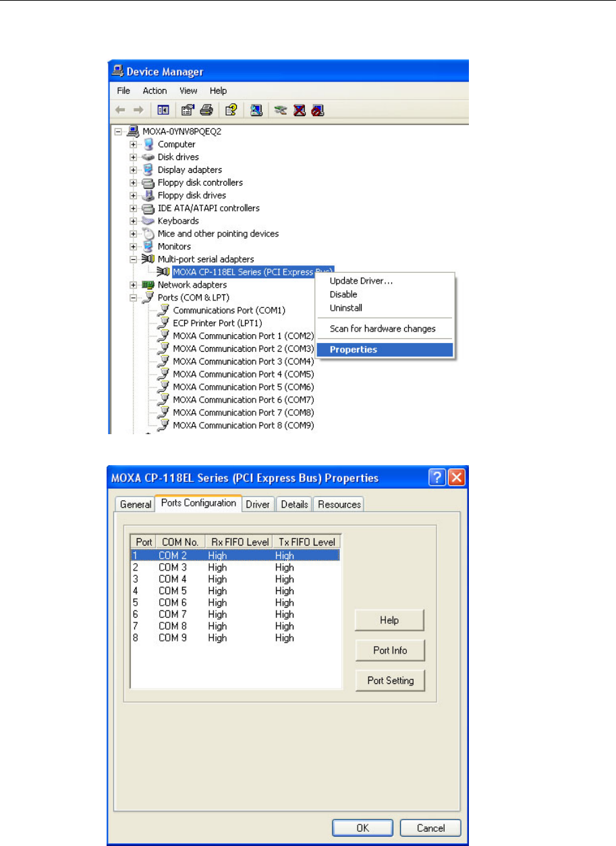This screenshot has width=616, height=846.
Task: Click OK in the Properties dialog
Action: [363, 828]
